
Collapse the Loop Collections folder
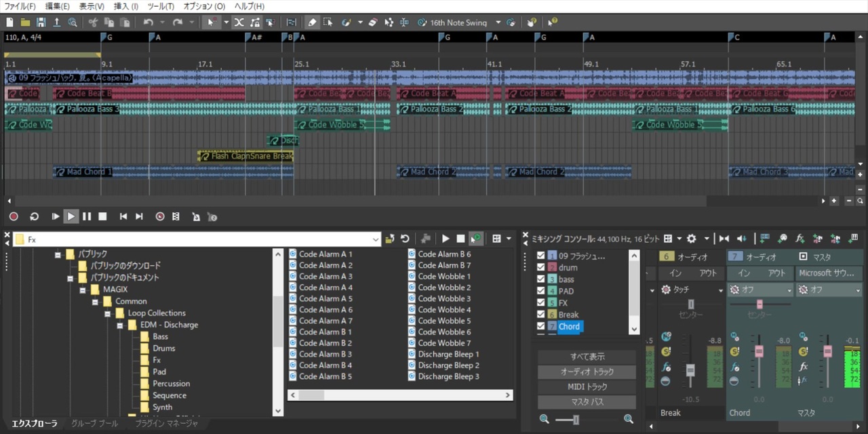coord(107,313)
